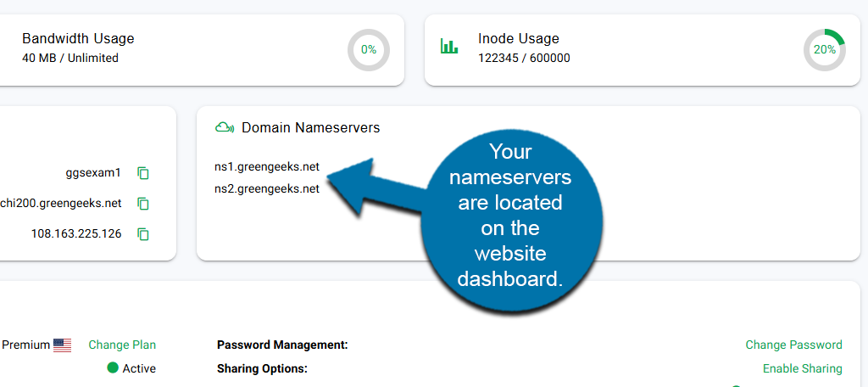Click the green Active status dot
The image size is (868, 387).
113,368
